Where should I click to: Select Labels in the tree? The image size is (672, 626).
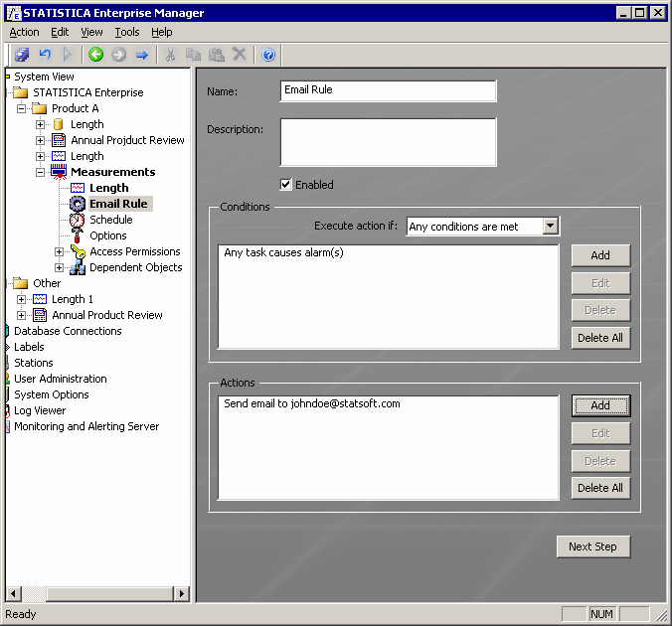(x=29, y=347)
